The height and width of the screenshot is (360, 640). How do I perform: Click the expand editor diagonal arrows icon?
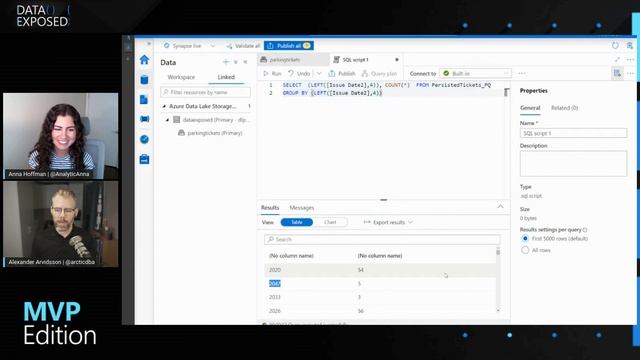[x=617, y=60]
